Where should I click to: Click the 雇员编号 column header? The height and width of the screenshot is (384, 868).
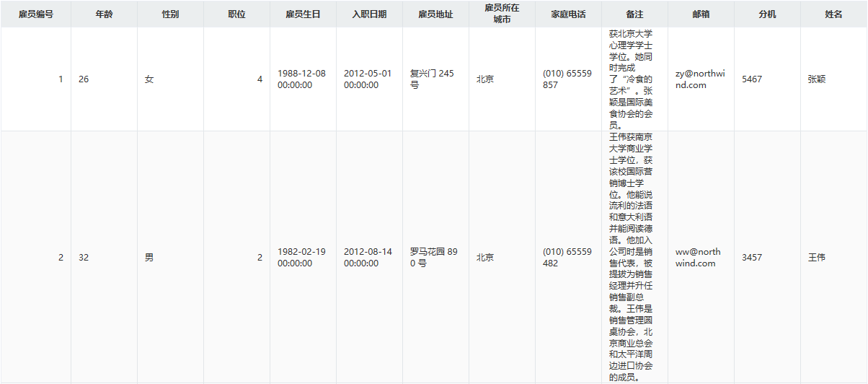pos(35,14)
